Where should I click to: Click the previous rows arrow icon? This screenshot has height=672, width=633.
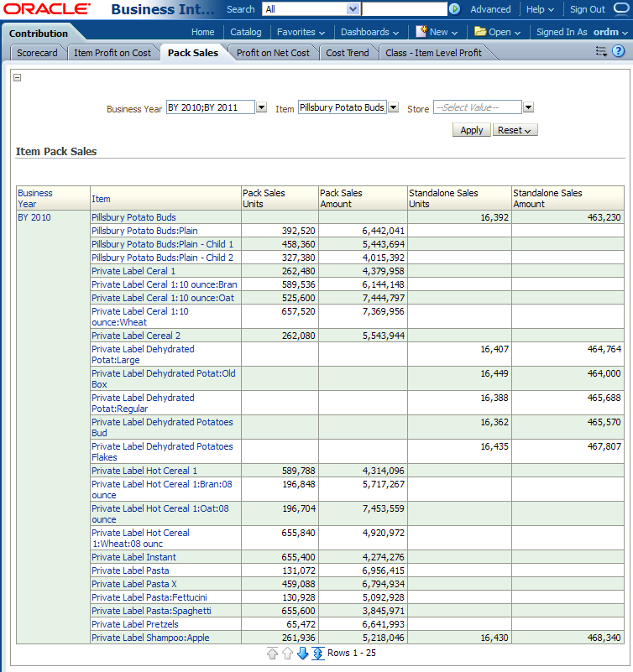(287, 654)
